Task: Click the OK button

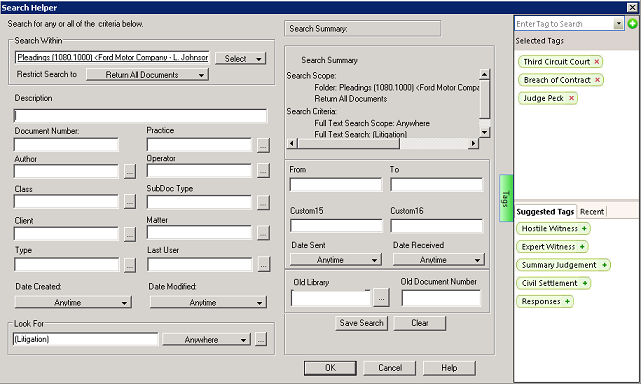Action: tap(330, 368)
